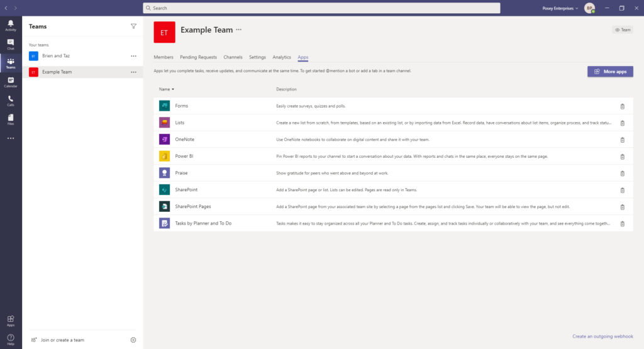Click the Power BI app icon
This screenshot has height=349, width=644.
pos(164,156)
